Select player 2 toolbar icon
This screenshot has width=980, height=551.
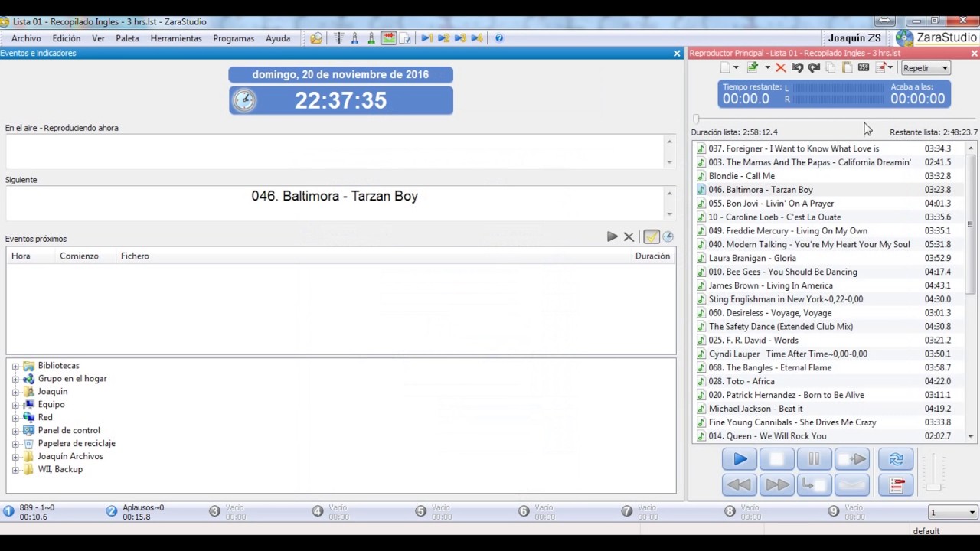tap(444, 38)
